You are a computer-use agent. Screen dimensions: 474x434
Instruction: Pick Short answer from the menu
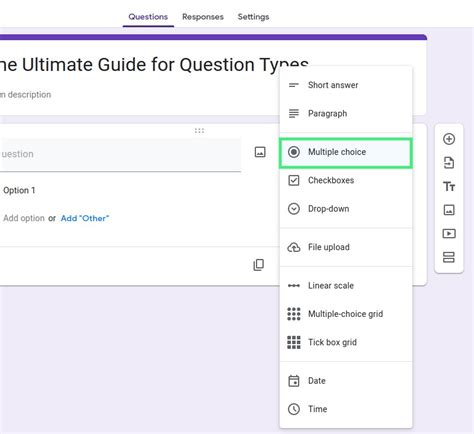tap(346, 85)
